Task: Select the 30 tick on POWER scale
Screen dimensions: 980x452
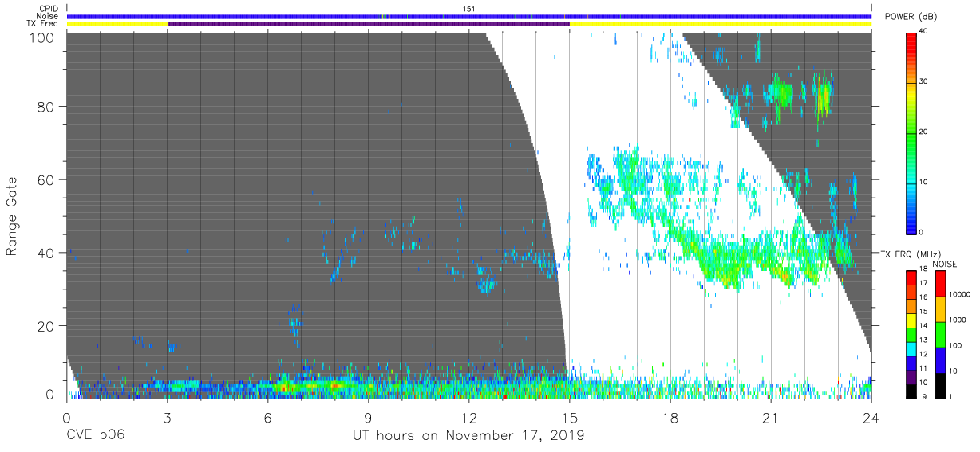Action: (x=925, y=82)
